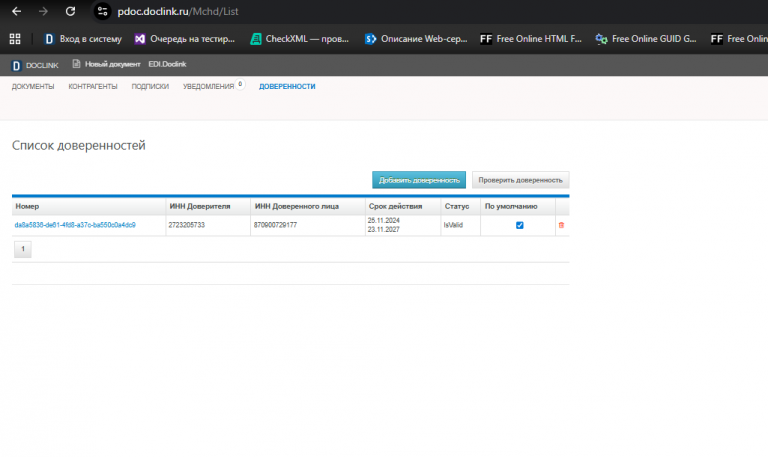The width and height of the screenshot is (768, 457).
Task: Switch to ДОКУМЕНТЫ tab
Action: 33,86
